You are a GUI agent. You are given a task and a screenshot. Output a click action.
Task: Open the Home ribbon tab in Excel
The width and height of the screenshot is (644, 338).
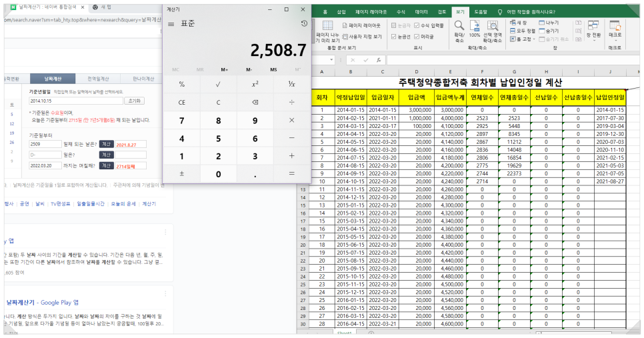[325, 12]
